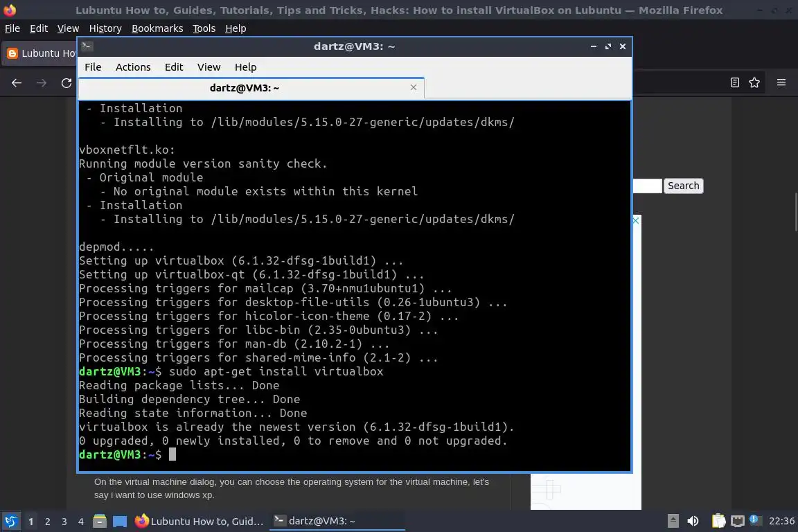
Task: Activate the Firefox taskbar entry
Action: [199, 521]
